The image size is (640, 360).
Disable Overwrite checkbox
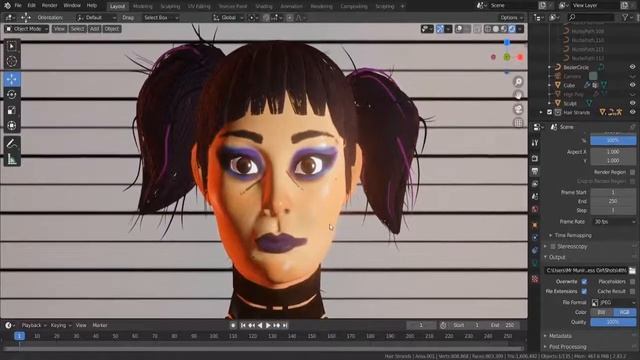pos(584,282)
